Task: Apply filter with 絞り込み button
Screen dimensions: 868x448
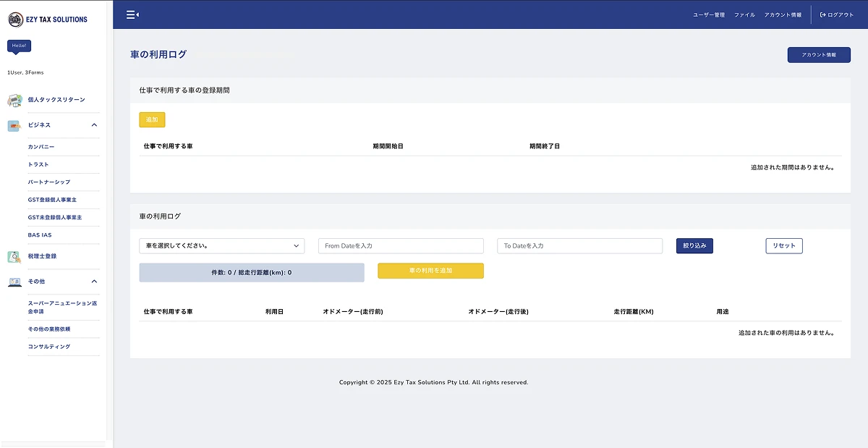Action: (x=694, y=246)
